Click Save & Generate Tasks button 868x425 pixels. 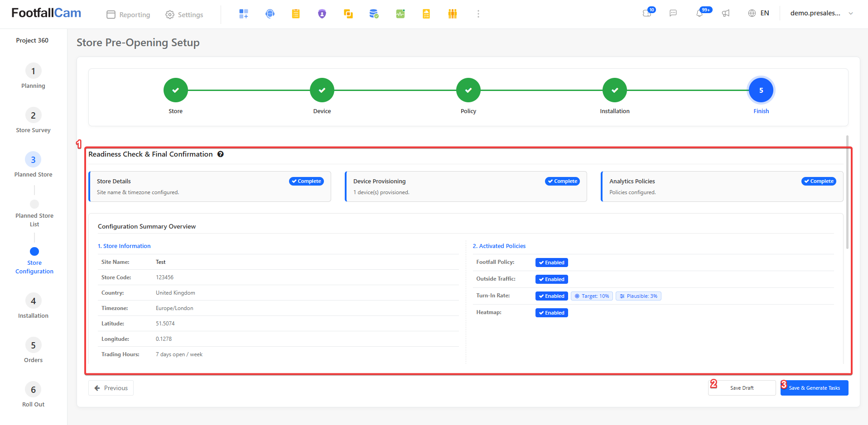(x=815, y=388)
